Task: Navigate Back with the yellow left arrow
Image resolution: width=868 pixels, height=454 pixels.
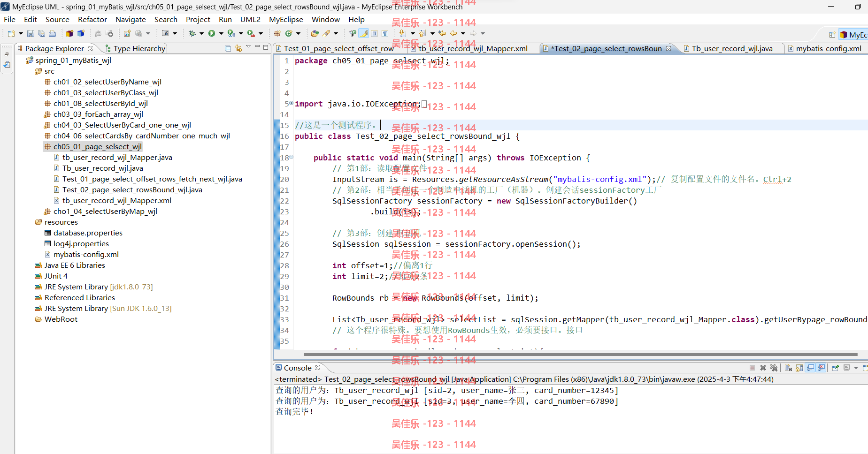Action: point(453,33)
